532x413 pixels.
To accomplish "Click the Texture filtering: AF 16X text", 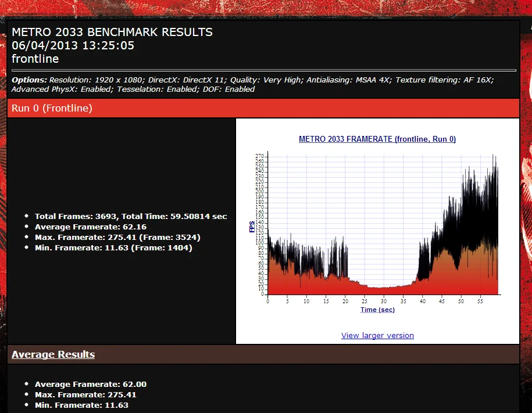I will coord(444,80).
